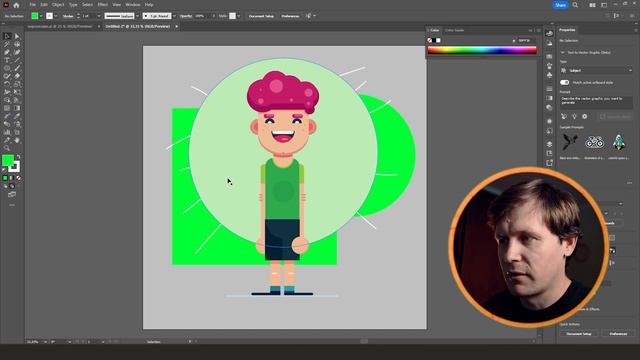Click the Prompt text field
The height and width of the screenshot is (360, 640).
596,102
